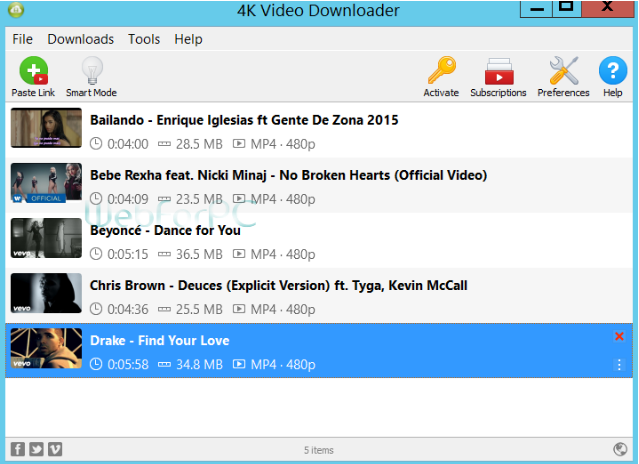The height and width of the screenshot is (464, 639).
Task: Remove Drake download with red X
Action: [619, 336]
